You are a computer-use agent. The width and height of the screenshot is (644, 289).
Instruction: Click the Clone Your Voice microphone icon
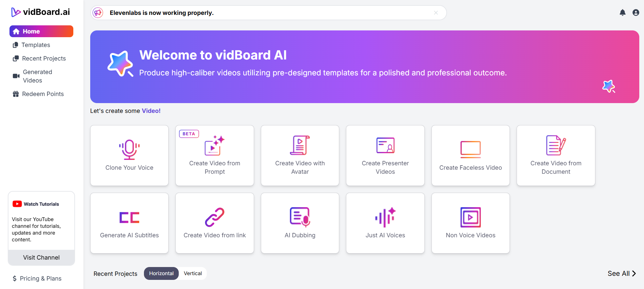click(x=129, y=149)
